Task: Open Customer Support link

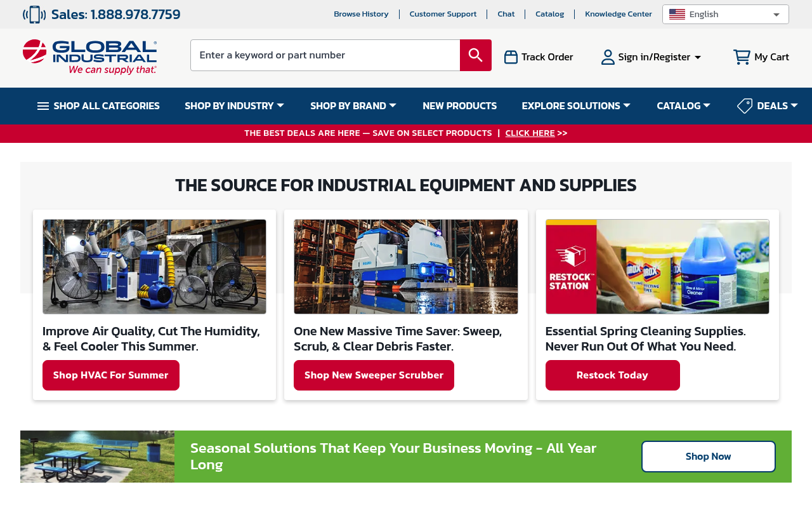Action: [x=443, y=14]
